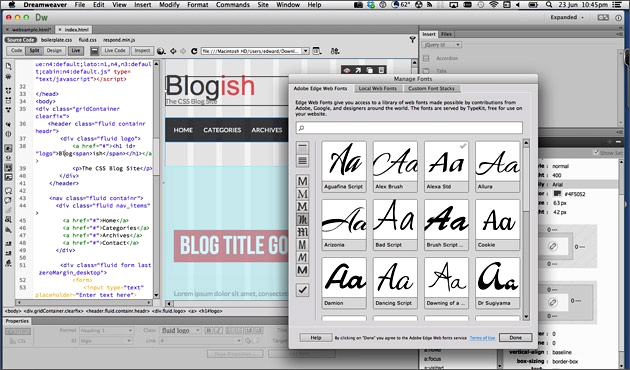Switch to websample.html document tab
Image resolution: width=630 pixels, height=370 pixels.
pos(31,30)
